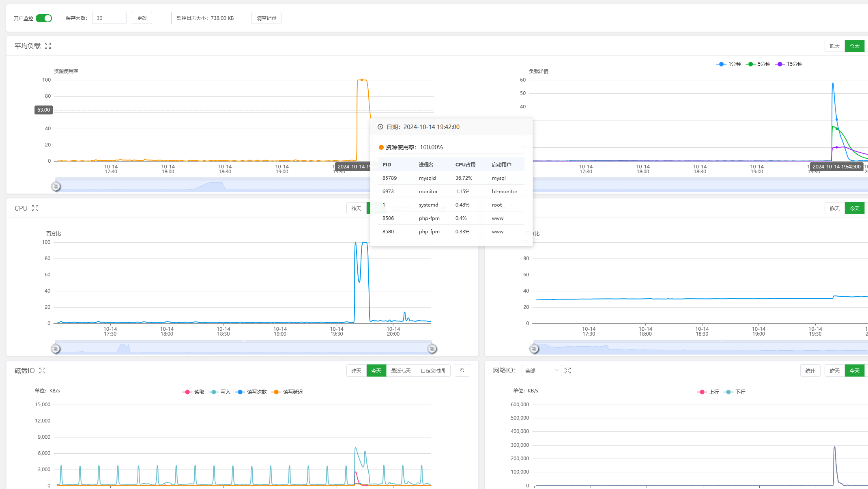Image resolution: width=868 pixels, height=489 pixels.
Task: Click the memory chart zoom slider left handle
Action: [534, 349]
